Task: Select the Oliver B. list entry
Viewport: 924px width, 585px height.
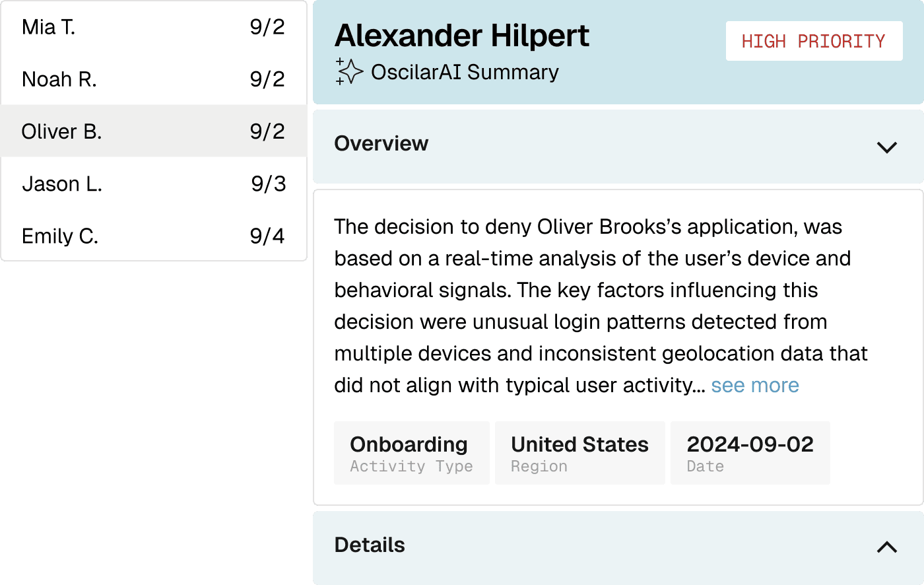Action: pyautogui.click(x=154, y=131)
